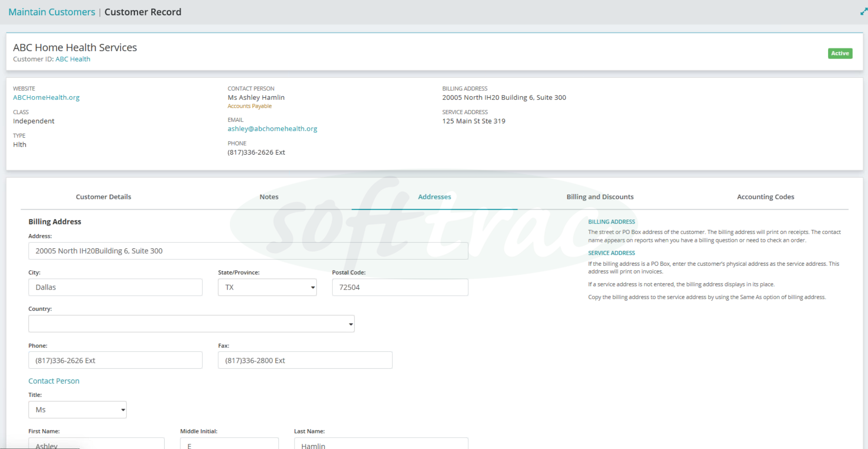Open the Notes tab
This screenshot has width=868, height=449.
click(269, 197)
